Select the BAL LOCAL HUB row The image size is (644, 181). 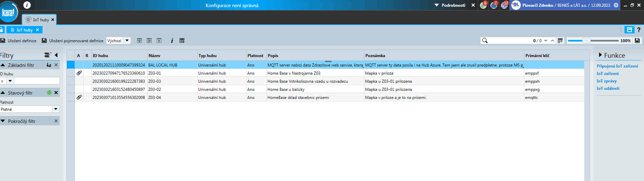(326, 65)
